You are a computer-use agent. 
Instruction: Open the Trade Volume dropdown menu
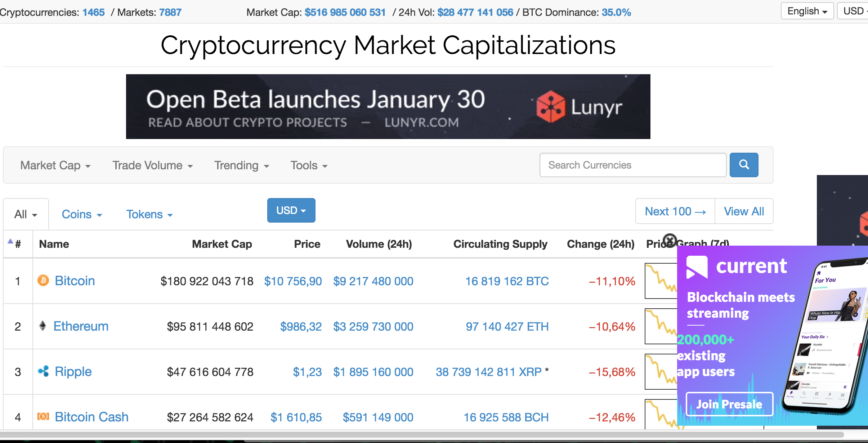153,165
